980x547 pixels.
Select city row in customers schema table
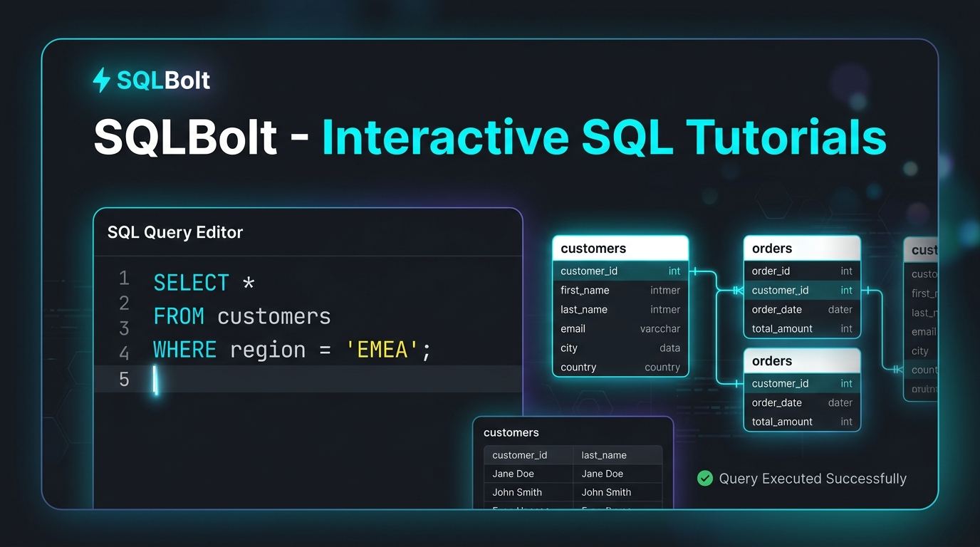620,348
